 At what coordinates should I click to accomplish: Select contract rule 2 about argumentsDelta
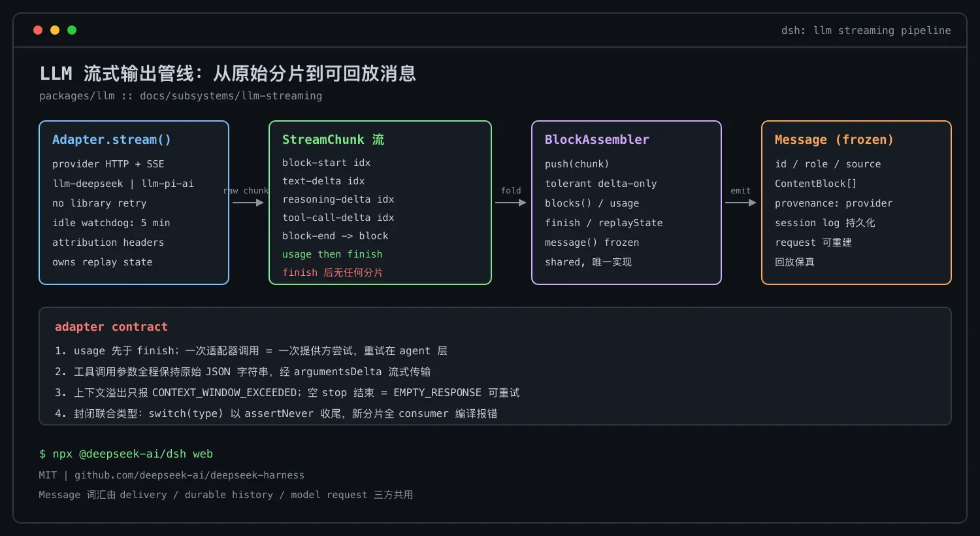[243, 372]
